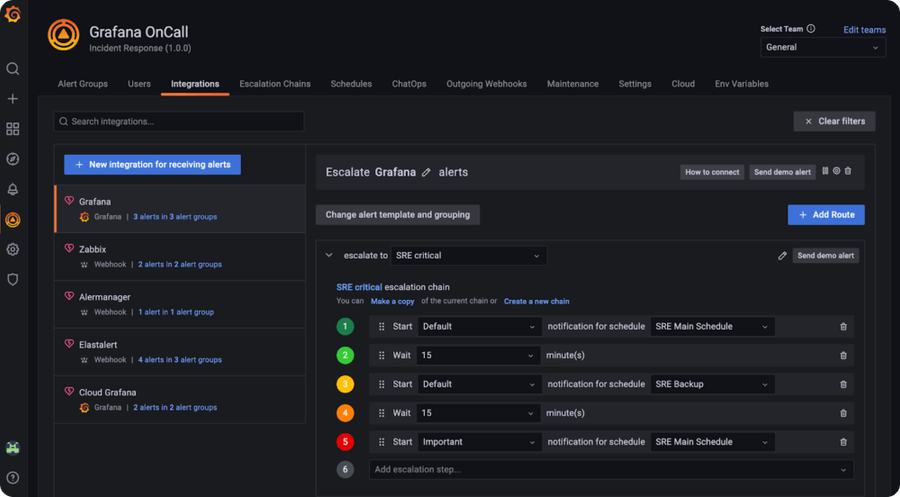This screenshot has height=497, width=900.
Task: Follow the Make a copy link
Action: point(393,301)
